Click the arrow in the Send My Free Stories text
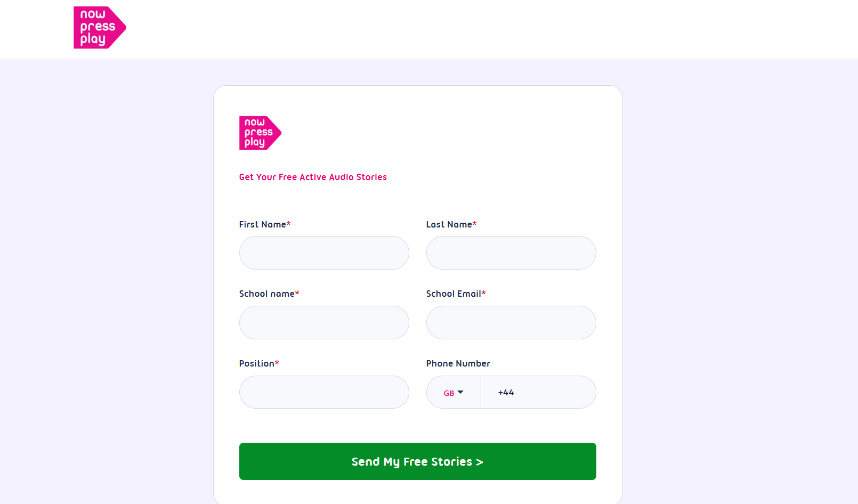858x504 pixels. (480, 461)
